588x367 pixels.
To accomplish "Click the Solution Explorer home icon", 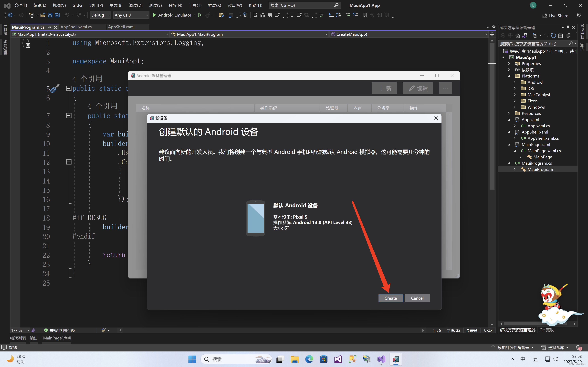I will pyautogui.click(x=518, y=36).
